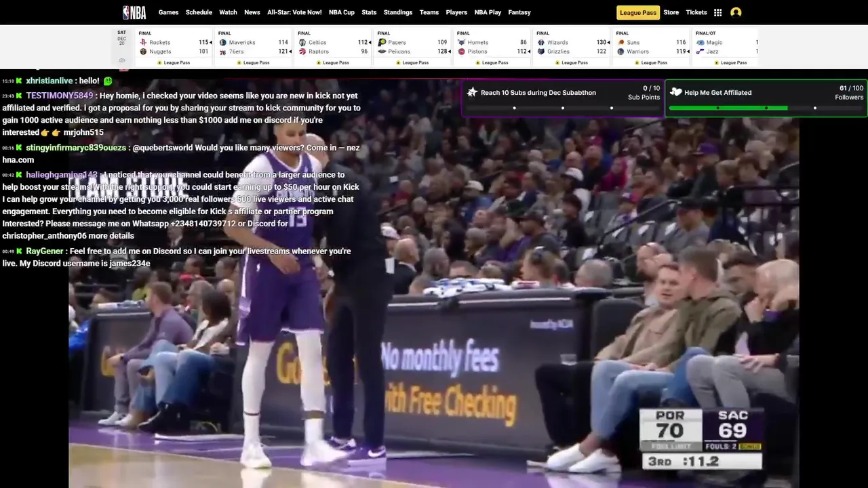The width and height of the screenshot is (868, 488).
Task: Click the Warriors 119 score
Action: point(681,52)
